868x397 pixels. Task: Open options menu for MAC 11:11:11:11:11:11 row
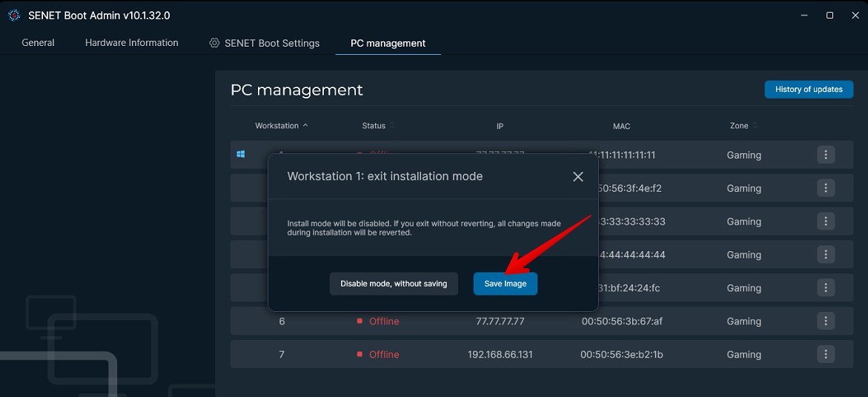[x=826, y=155]
